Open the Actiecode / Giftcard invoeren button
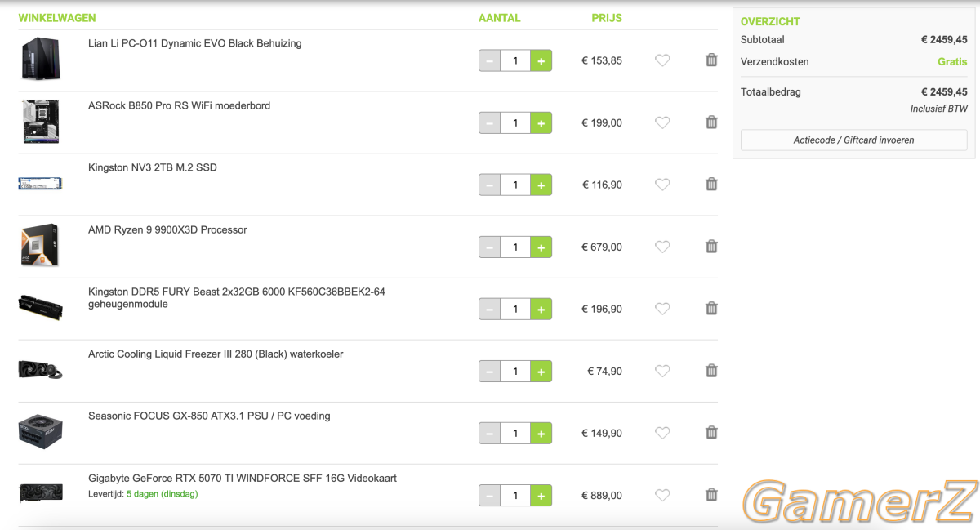This screenshot has width=980, height=530. (x=853, y=140)
